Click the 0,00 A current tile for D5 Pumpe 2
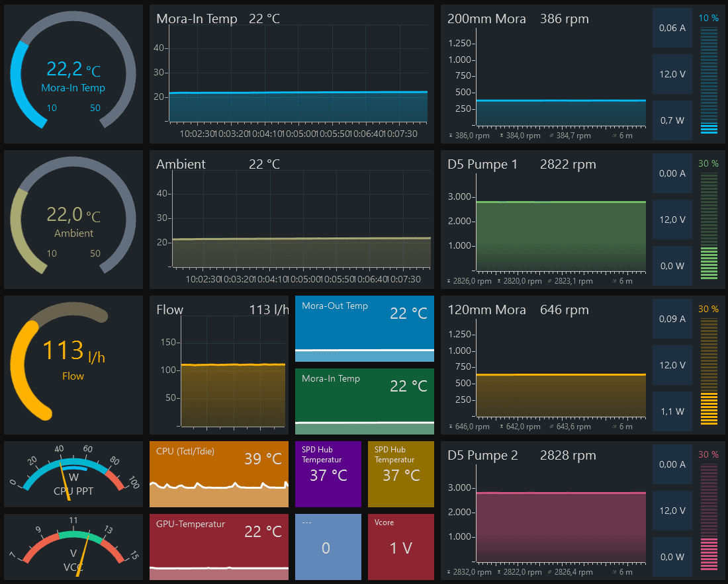Image resolution: width=728 pixels, height=584 pixels. click(x=672, y=464)
